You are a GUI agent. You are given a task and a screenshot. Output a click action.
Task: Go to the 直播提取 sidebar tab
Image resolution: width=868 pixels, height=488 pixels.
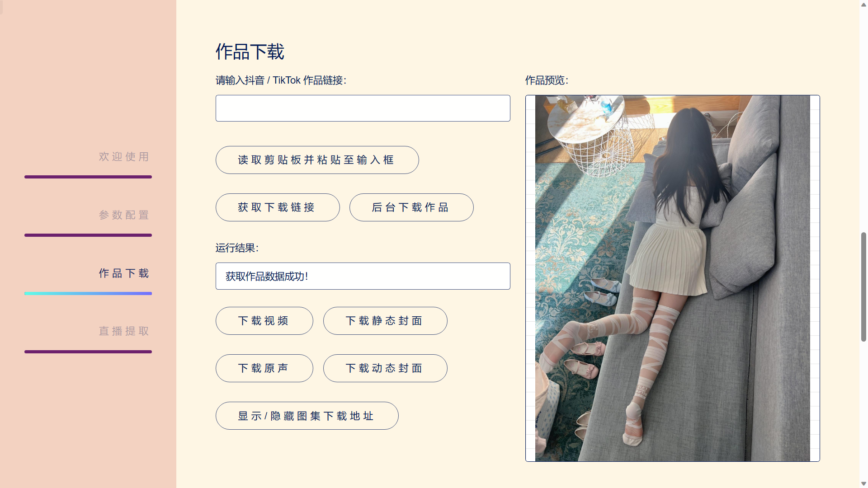point(124,331)
